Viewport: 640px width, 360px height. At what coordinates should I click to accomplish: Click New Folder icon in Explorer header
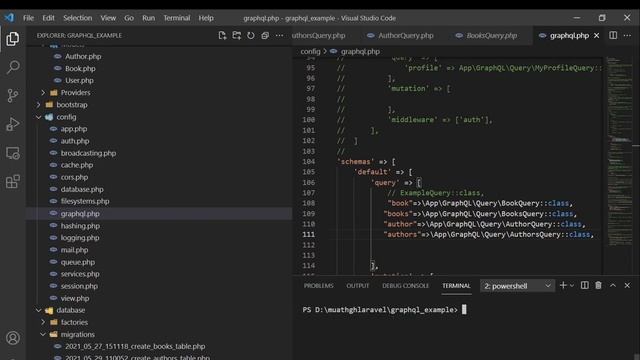tap(236, 36)
